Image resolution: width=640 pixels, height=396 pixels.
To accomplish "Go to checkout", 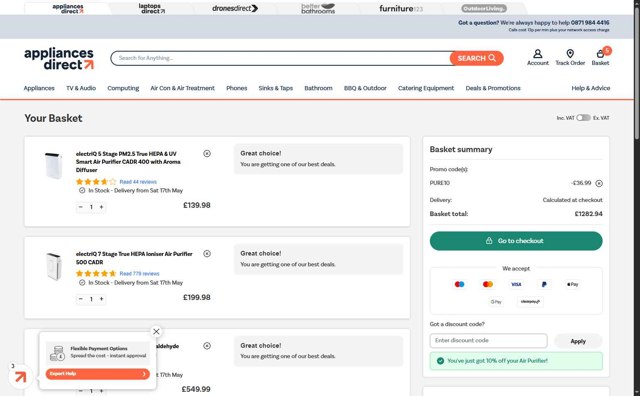I will 516,241.
